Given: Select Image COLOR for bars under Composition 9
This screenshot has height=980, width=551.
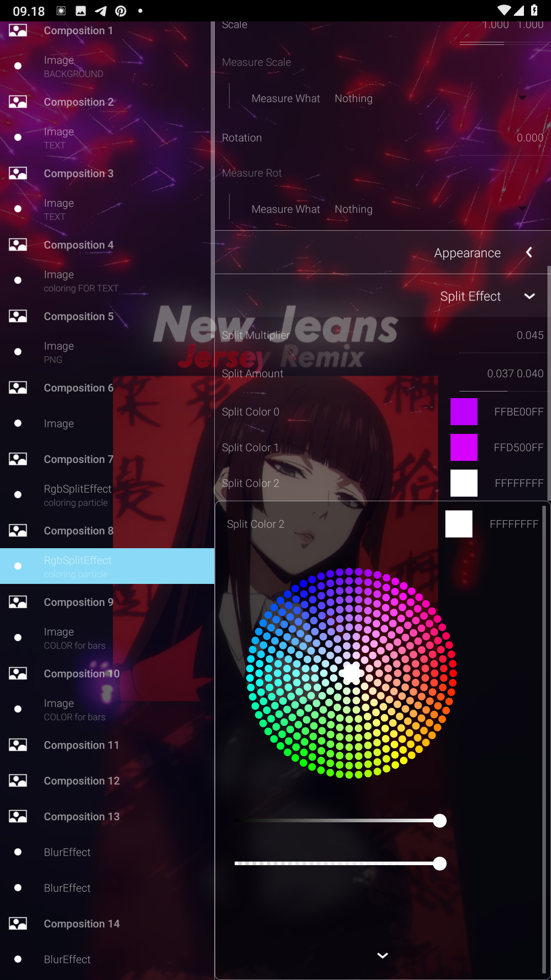Looking at the screenshot, I should [107, 638].
